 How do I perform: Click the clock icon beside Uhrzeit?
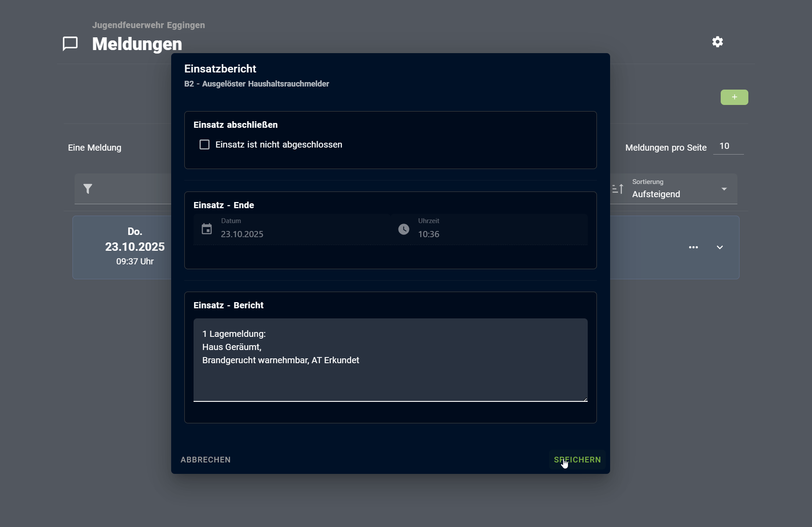tap(404, 229)
